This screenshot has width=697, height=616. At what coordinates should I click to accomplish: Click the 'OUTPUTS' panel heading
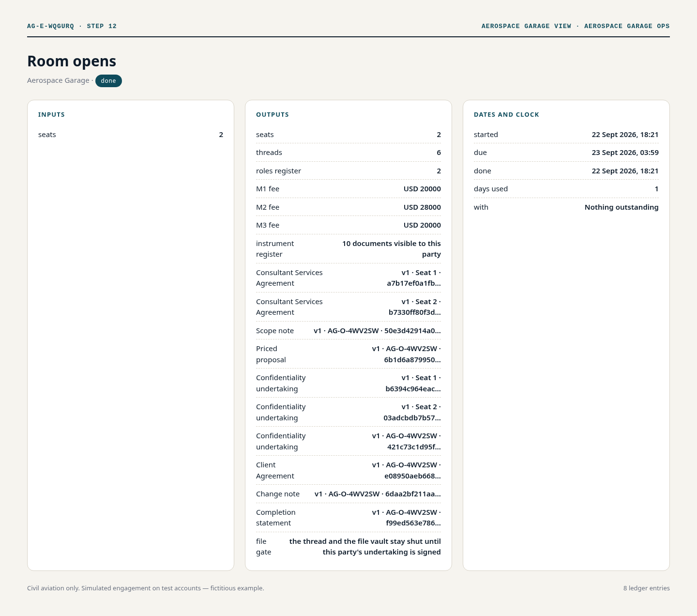click(x=273, y=115)
